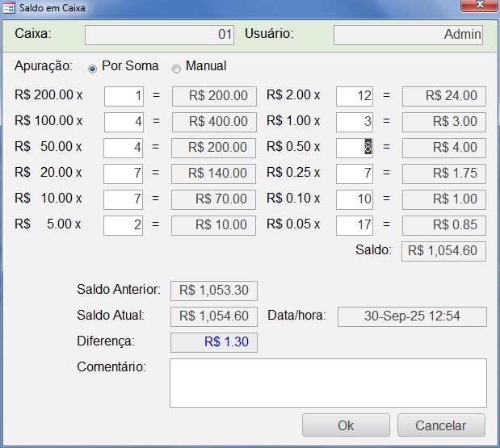Edit the R$ 0.10 coin quantity

[355, 199]
